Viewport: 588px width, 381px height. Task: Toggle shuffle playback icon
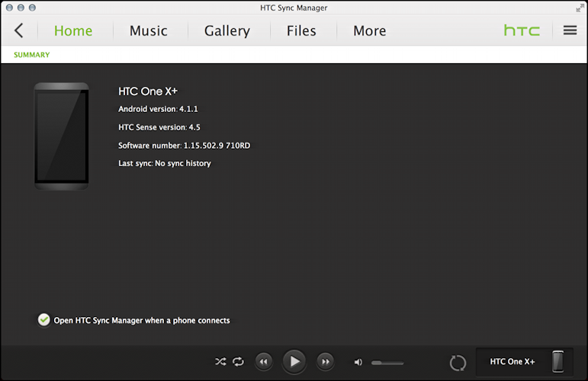[x=220, y=361]
